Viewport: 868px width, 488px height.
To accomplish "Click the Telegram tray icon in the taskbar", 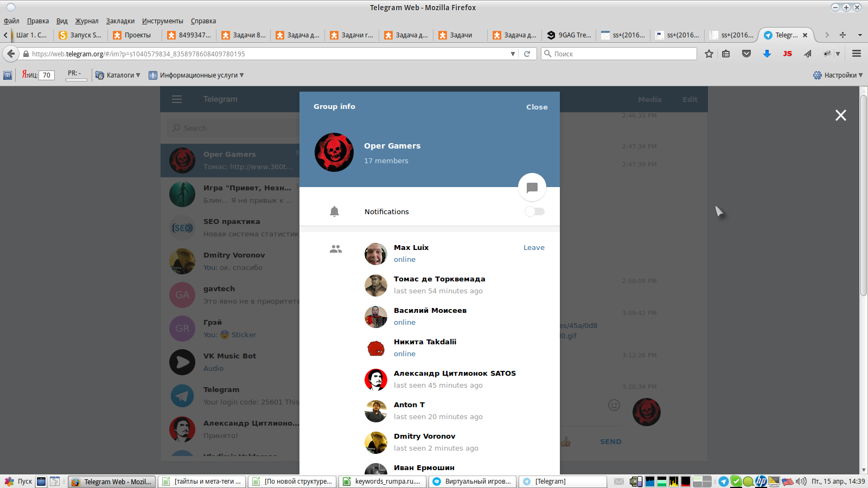I will 724,481.
